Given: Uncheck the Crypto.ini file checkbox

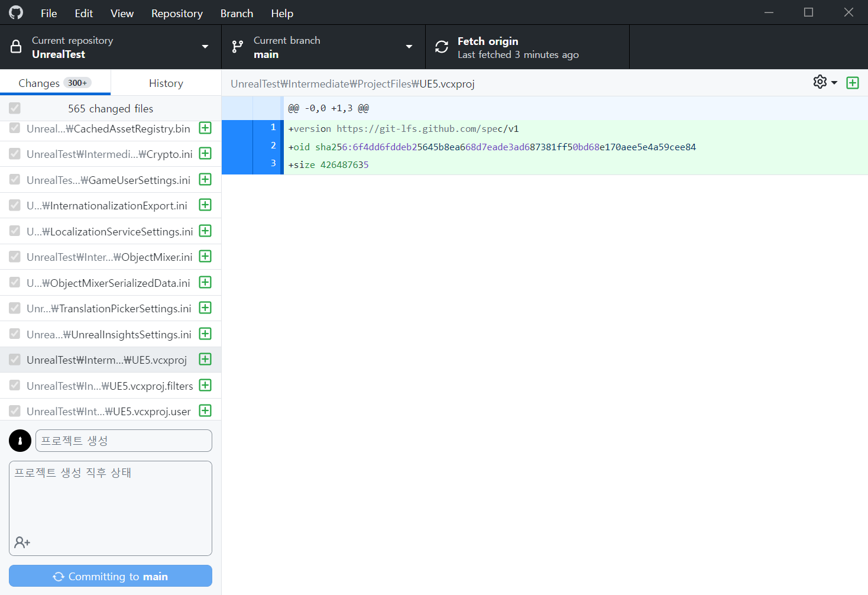Looking at the screenshot, I should [15, 154].
